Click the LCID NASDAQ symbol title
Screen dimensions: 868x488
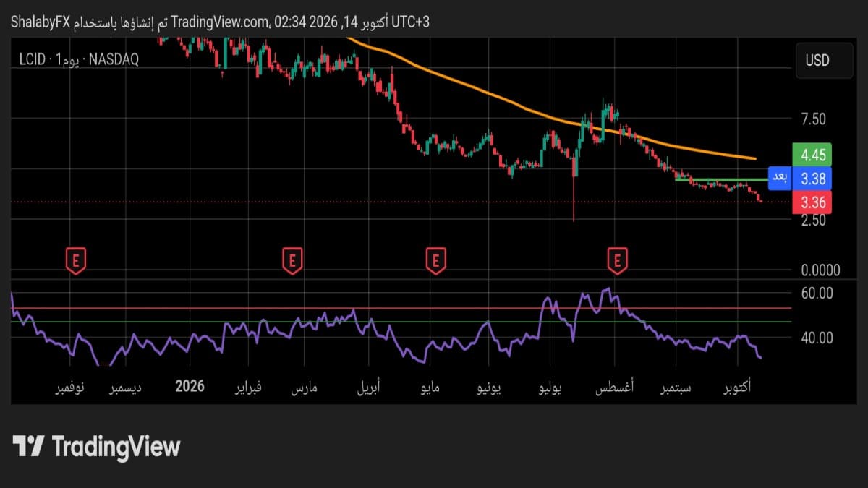tap(79, 59)
